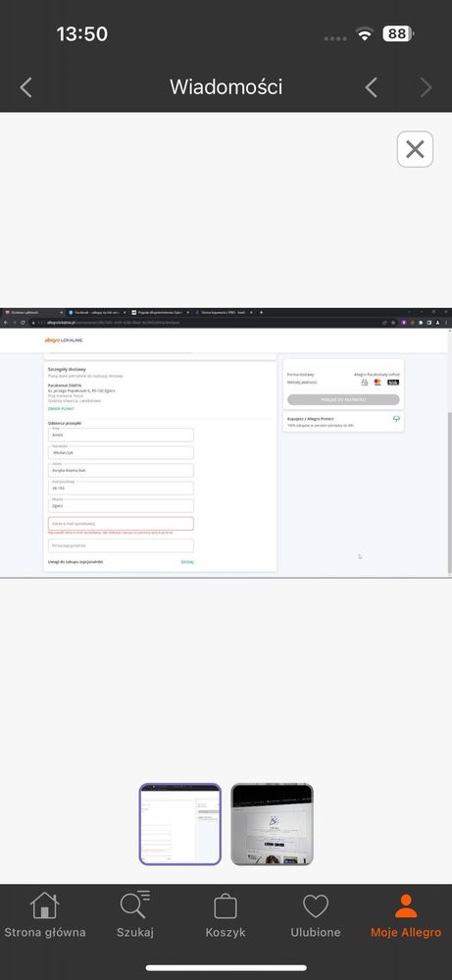Open the Szukaj search tab
Viewport: 452px width, 980px height.
point(135,915)
